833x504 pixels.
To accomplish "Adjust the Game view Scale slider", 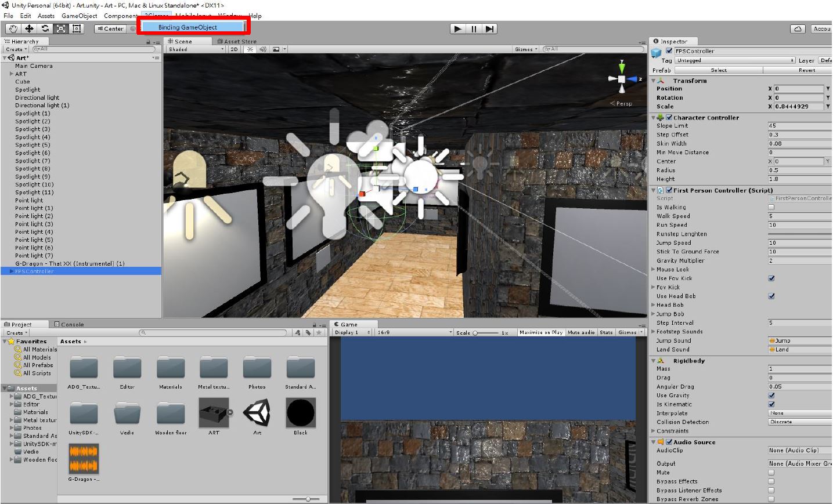I will click(x=486, y=333).
